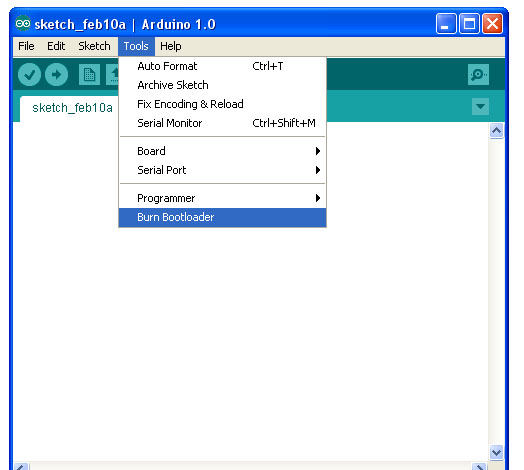Click the Verify checkmark toolbar icon
Viewport: 524px width, 470px height.
(x=29, y=74)
